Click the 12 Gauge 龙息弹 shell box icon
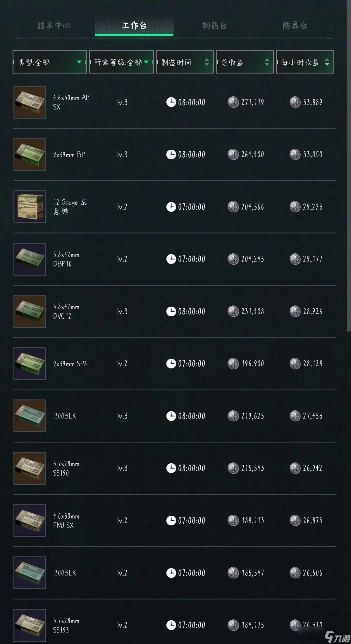Image resolution: width=351 pixels, height=644 pixels. coord(30,207)
